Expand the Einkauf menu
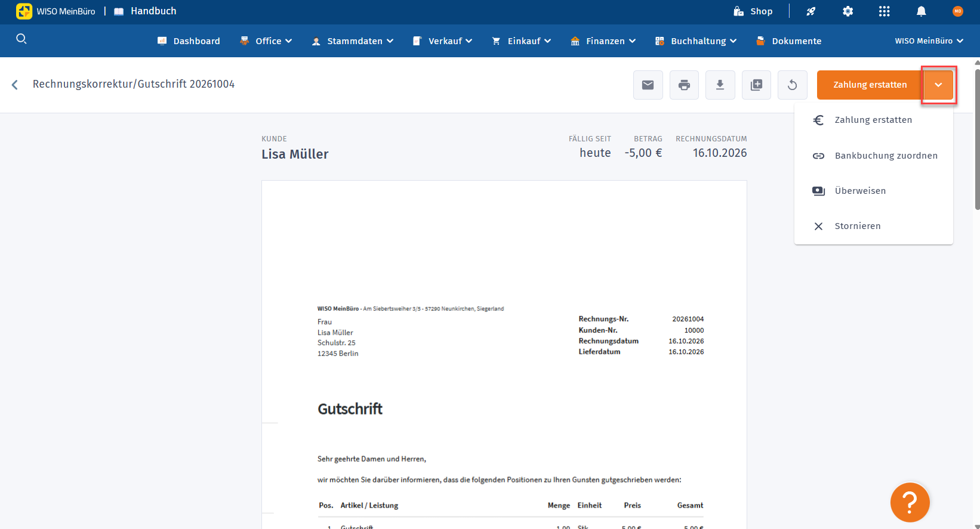Image resolution: width=980 pixels, height=529 pixels. coord(522,41)
